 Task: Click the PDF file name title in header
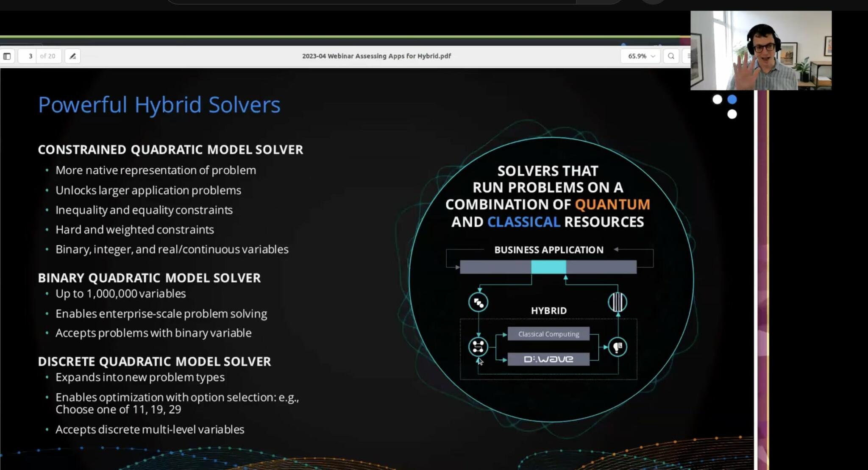point(376,56)
